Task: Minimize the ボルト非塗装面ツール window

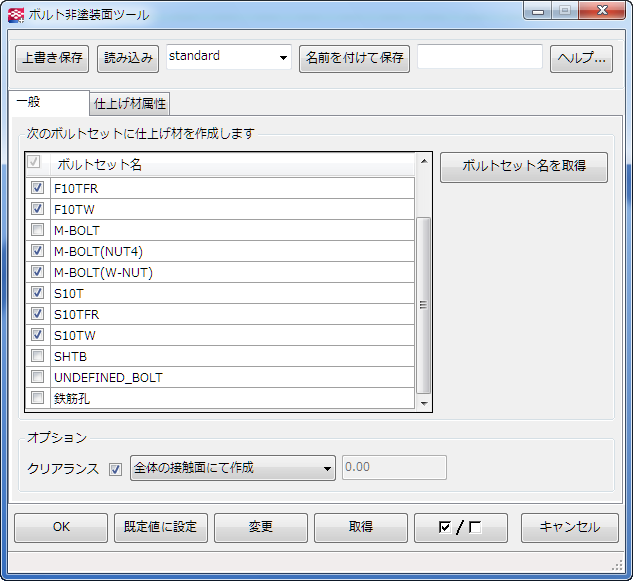Action: pyautogui.click(x=538, y=11)
